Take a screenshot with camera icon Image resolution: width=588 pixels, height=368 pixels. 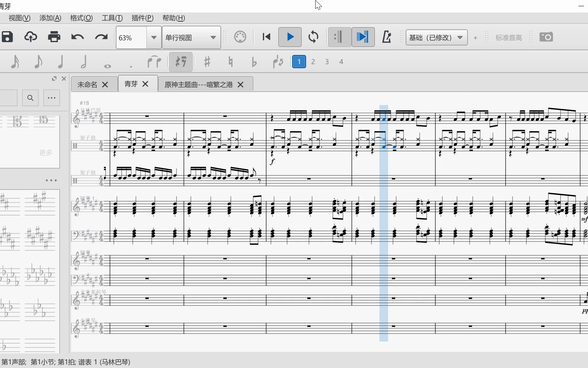[x=546, y=37]
